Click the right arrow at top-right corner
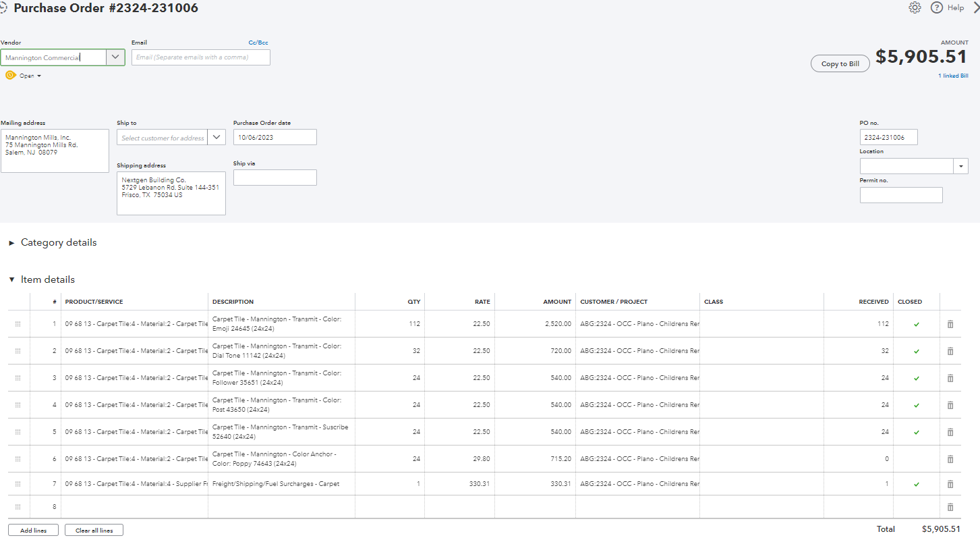This screenshot has width=980, height=538. click(x=976, y=7)
